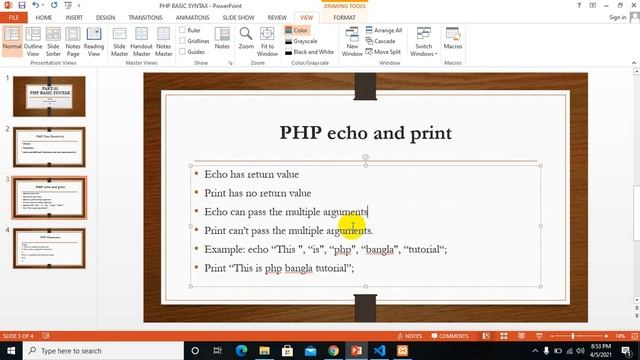Cascade the open windows
Image resolution: width=640 pixels, height=360 pixels.
[x=380, y=41]
